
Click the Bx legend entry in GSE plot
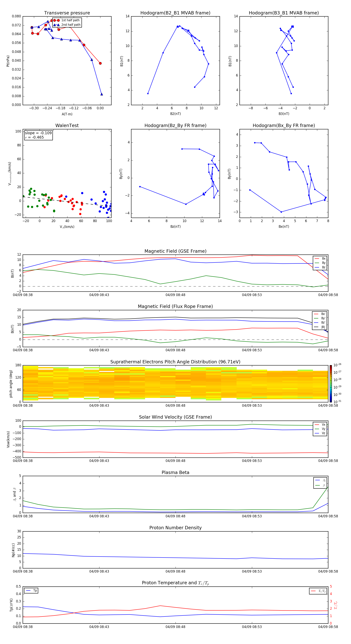(x=320, y=259)
